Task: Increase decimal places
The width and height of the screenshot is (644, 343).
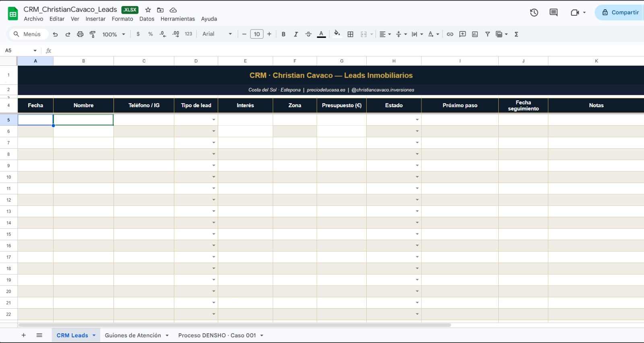Action: coord(175,34)
